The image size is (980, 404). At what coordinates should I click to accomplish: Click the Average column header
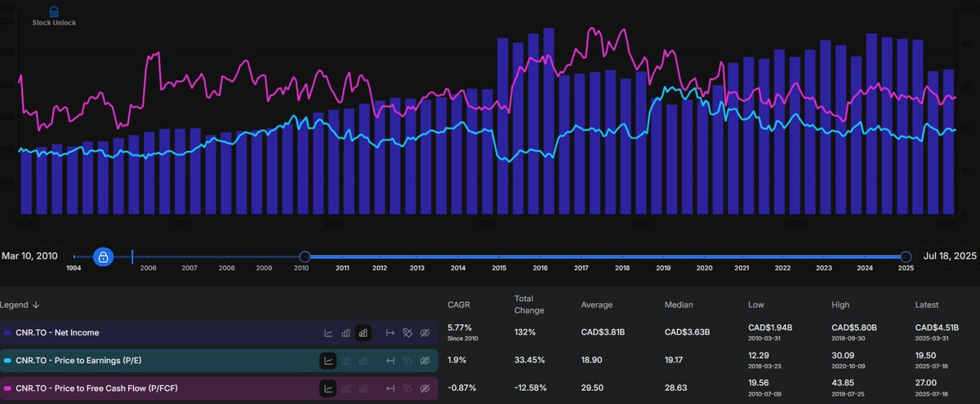coord(597,305)
